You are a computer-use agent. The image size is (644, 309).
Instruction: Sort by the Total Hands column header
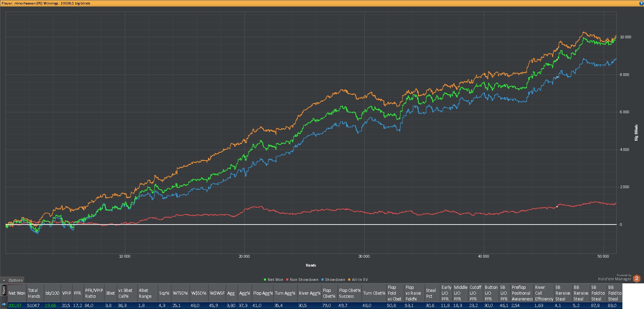point(35,293)
